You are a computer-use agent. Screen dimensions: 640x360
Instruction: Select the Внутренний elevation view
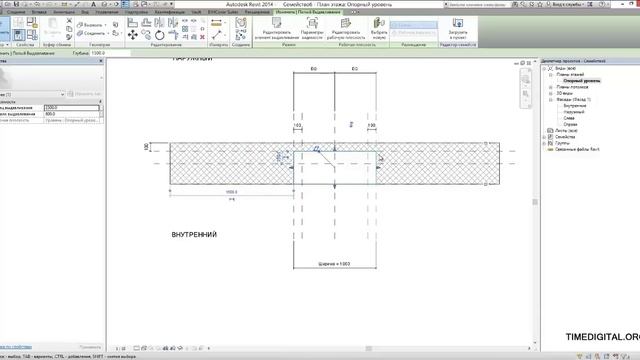pyautogui.click(x=575, y=106)
